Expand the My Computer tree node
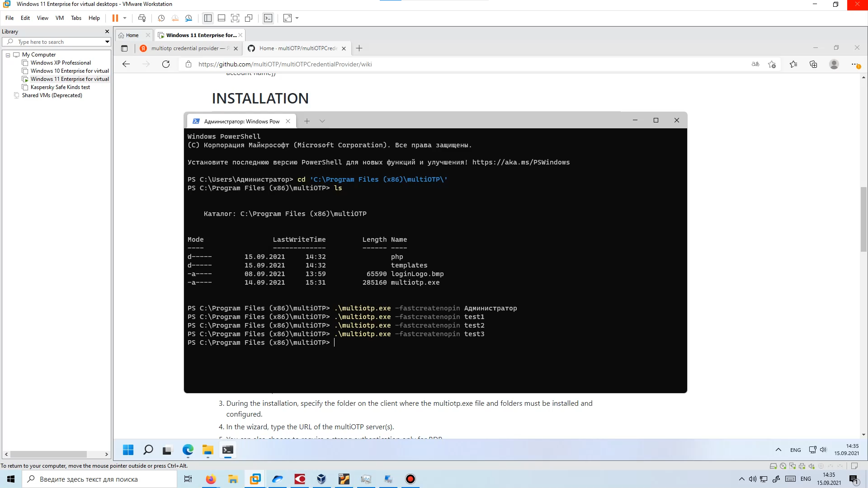Viewport: 868px width, 488px height. [8, 54]
